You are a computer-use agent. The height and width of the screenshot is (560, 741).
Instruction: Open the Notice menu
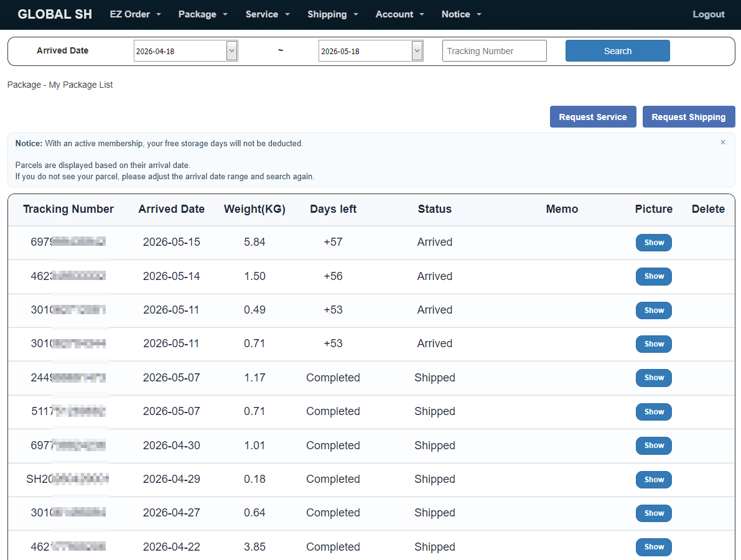tap(461, 14)
